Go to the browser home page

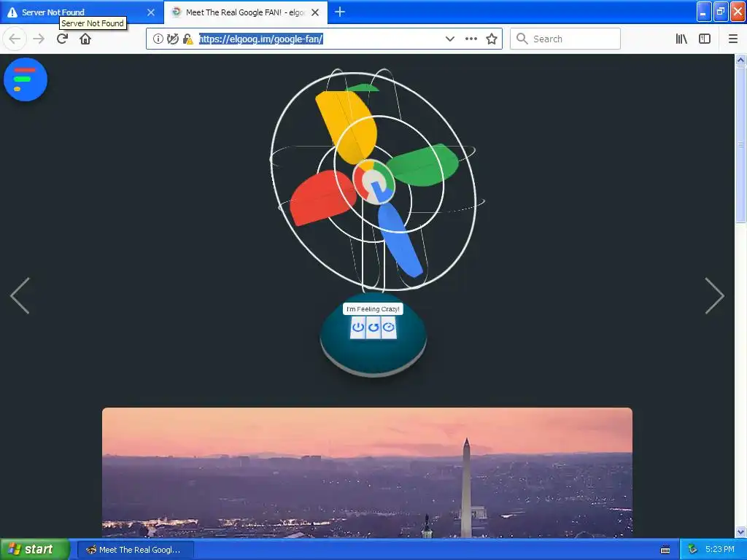pyautogui.click(x=85, y=39)
